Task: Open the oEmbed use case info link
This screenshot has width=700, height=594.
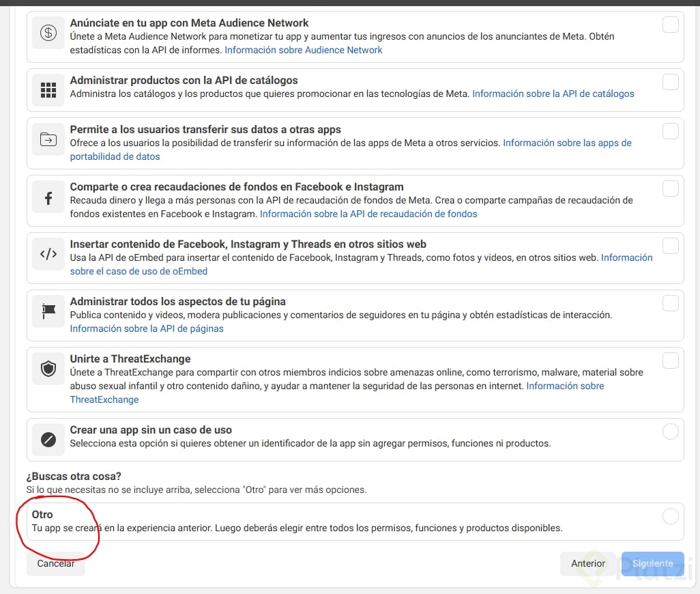Action: (x=138, y=271)
